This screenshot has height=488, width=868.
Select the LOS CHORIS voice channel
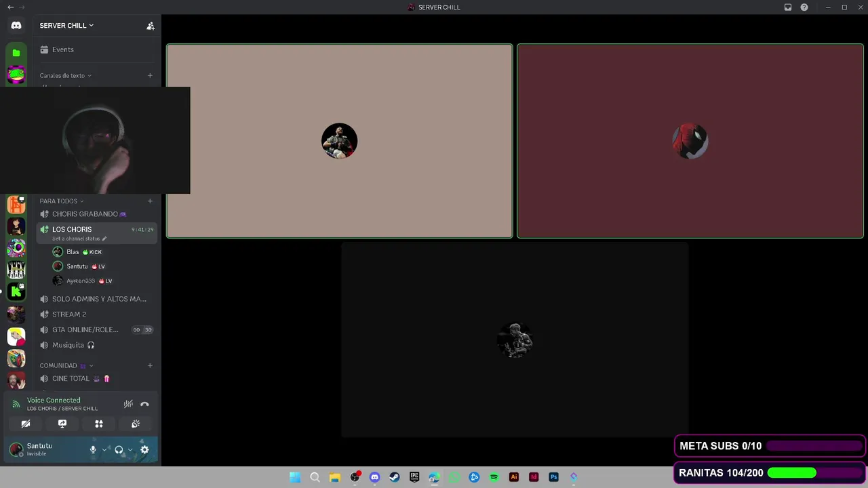(x=96, y=232)
